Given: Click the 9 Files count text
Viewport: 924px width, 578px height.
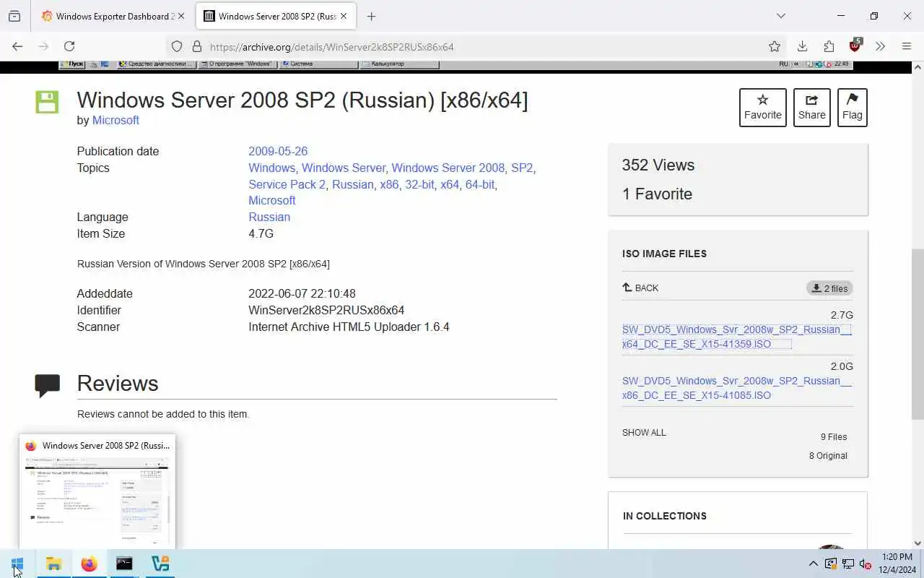Looking at the screenshot, I should [x=834, y=437].
